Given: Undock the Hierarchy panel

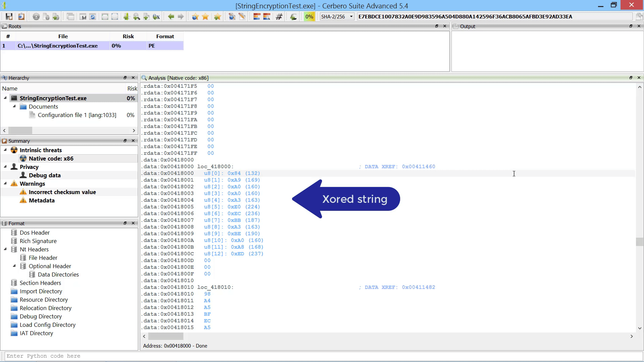Looking at the screenshot, I should [125, 77].
